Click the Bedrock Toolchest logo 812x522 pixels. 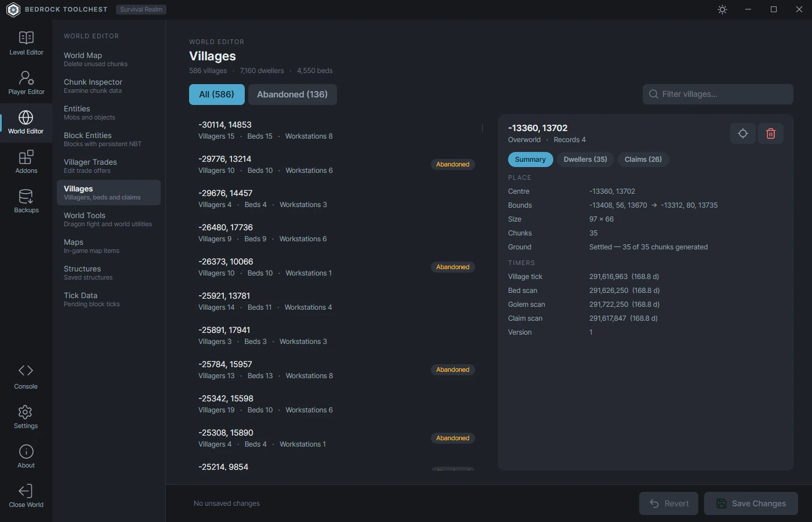(x=13, y=9)
